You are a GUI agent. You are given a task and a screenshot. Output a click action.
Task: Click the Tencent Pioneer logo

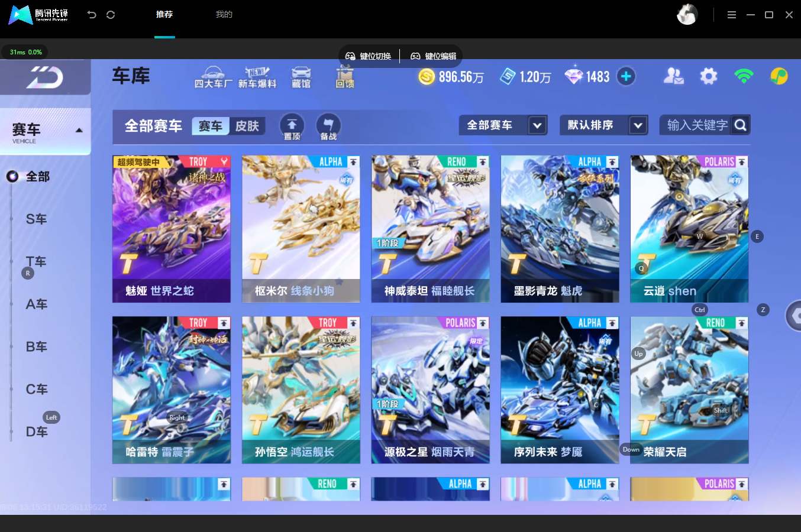(38, 15)
